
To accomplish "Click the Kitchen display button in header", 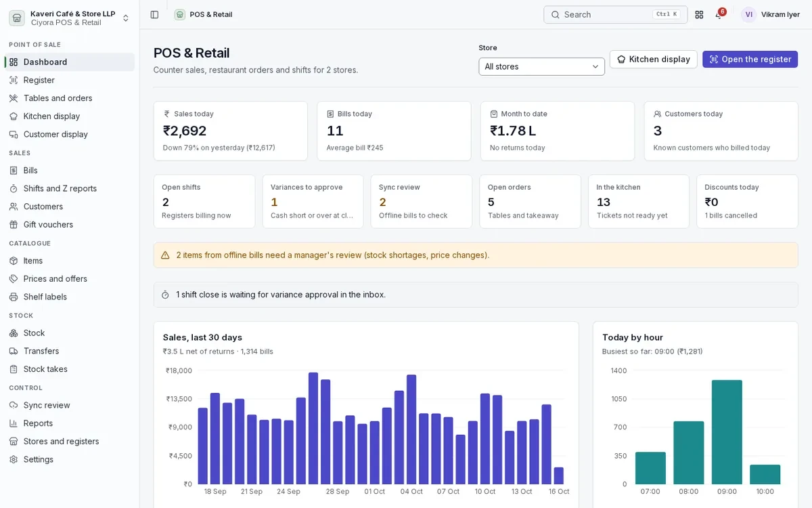I will 653,59.
